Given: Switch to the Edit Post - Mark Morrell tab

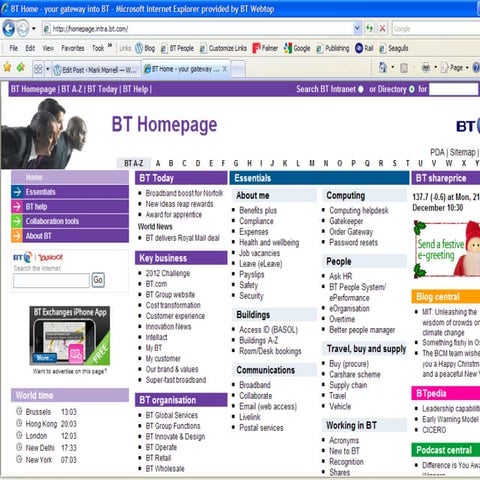Looking at the screenshot, I should coord(96,70).
